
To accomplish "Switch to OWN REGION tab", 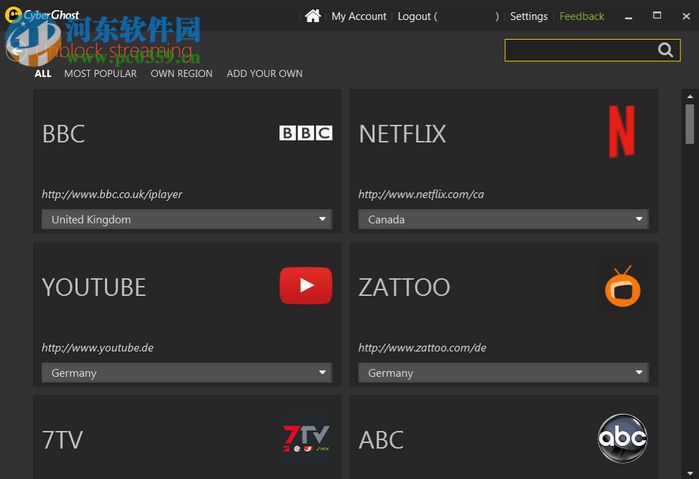I will pos(181,74).
